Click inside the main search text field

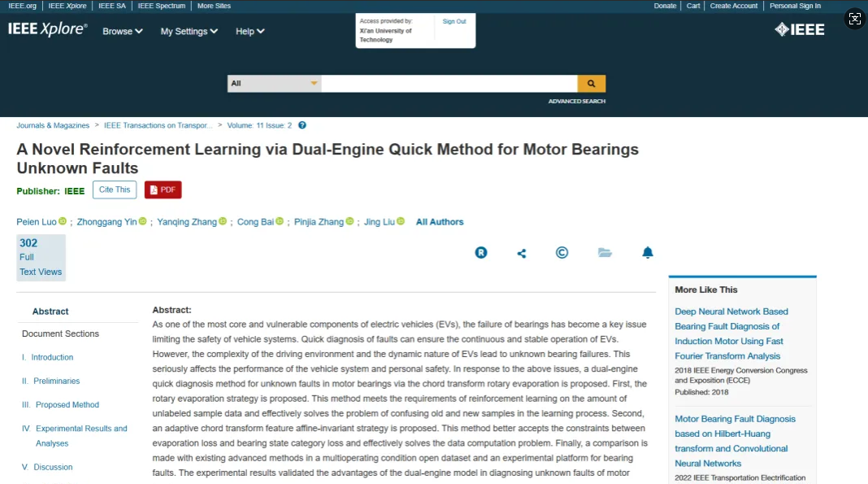point(449,83)
